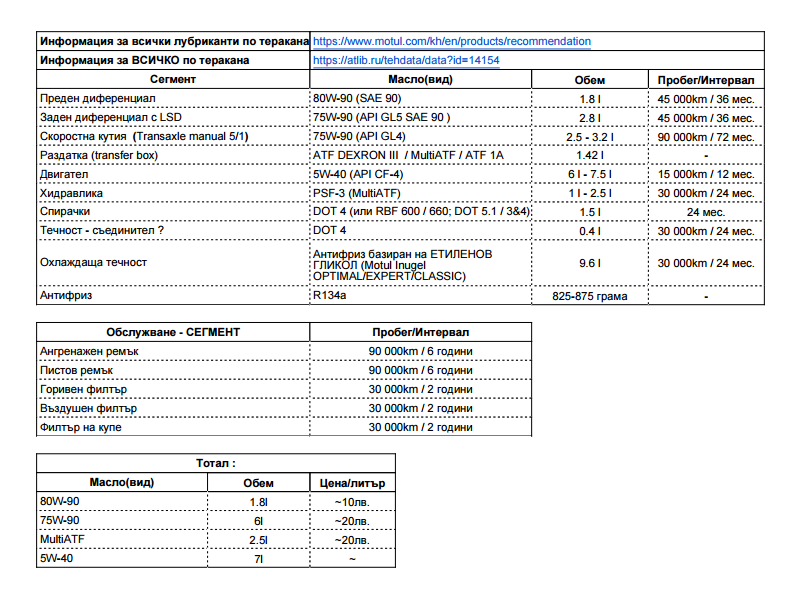Select the '5W-40' row in Тотал table
The height and width of the screenshot is (600, 800).
tap(122, 558)
